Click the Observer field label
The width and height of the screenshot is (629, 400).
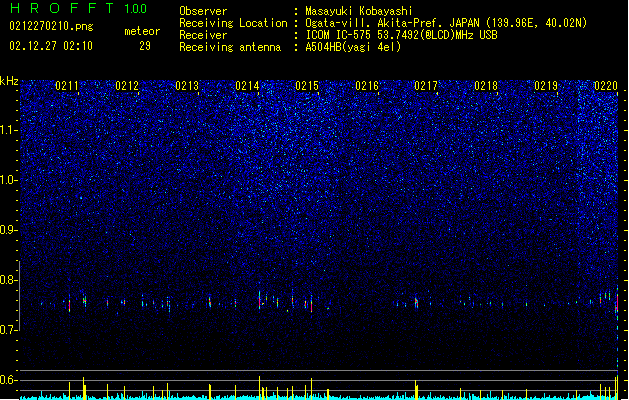[203, 11]
